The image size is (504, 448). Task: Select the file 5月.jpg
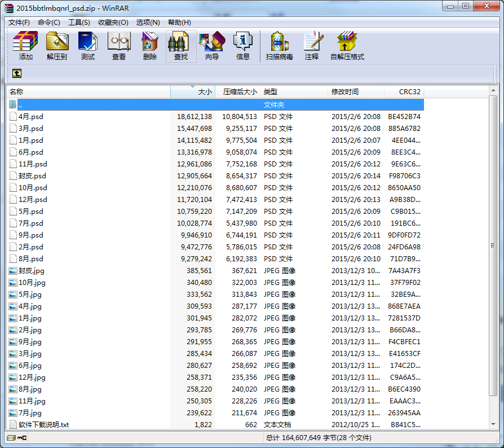click(x=30, y=295)
